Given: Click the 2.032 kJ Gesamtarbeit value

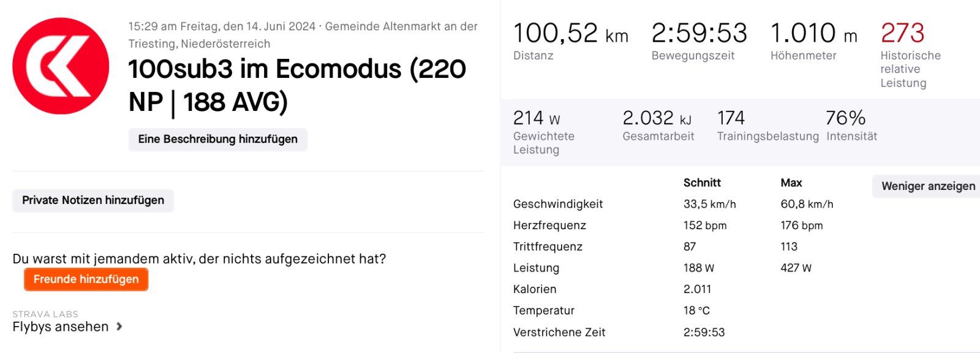Looking at the screenshot, I should (x=657, y=118).
